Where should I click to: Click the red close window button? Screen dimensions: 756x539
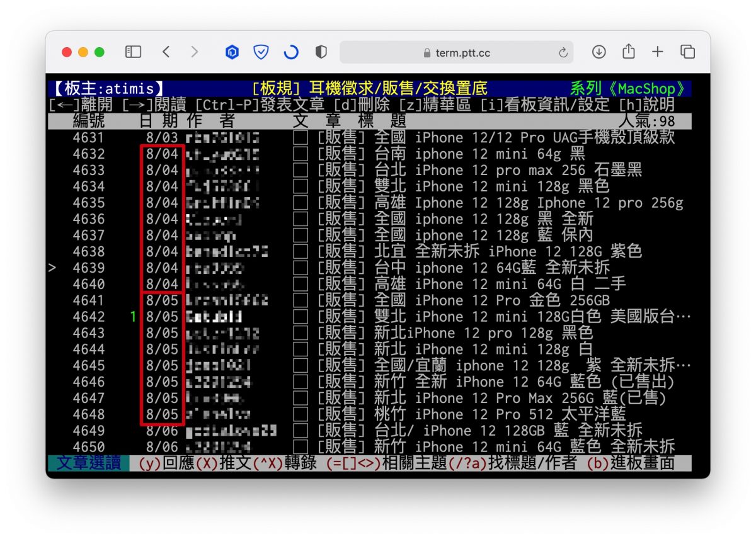point(67,52)
